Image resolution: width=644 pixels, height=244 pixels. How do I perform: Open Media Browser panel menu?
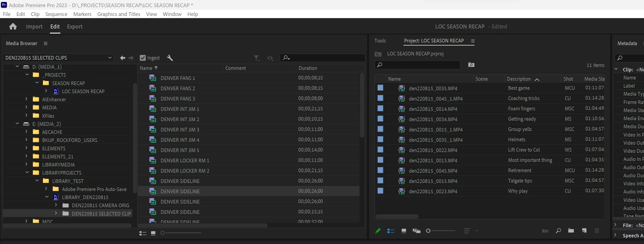tap(46, 43)
